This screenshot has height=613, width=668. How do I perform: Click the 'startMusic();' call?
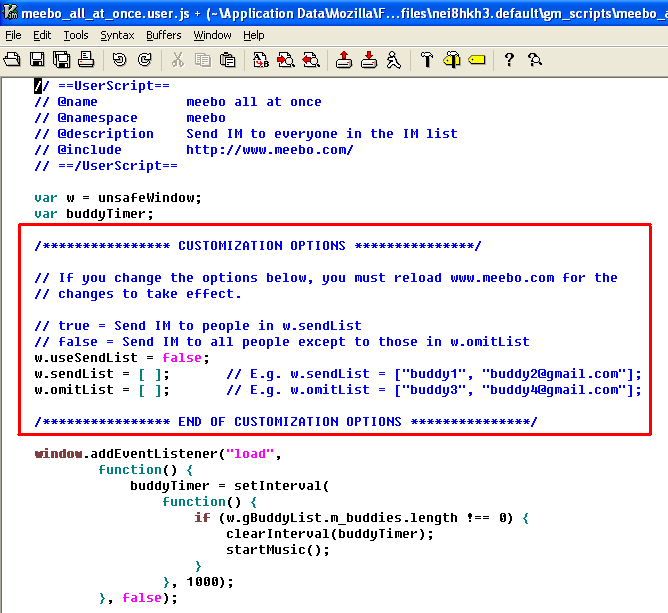click(278, 550)
